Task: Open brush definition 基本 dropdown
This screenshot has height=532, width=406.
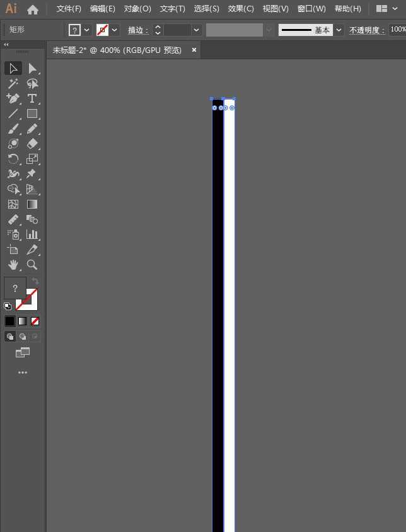Action: pos(339,30)
